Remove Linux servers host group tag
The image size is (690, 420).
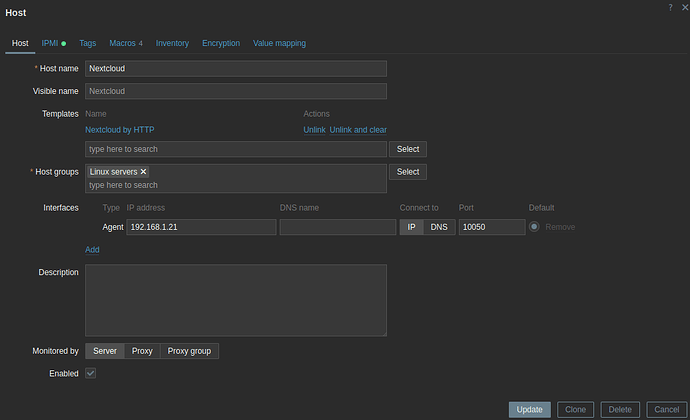pyautogui.click(x=143, y=172)
